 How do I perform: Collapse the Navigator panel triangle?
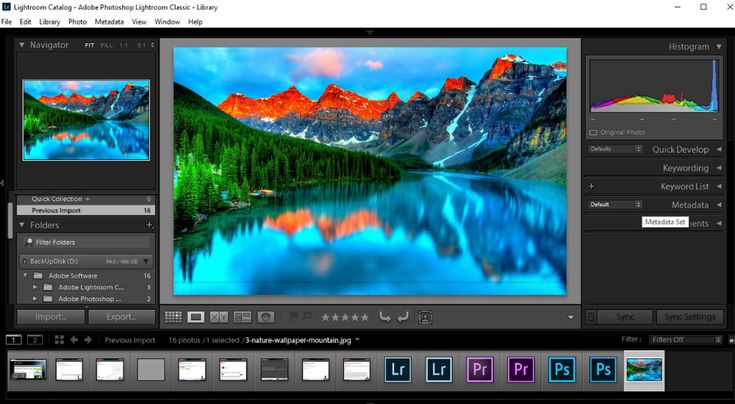(x=21, y=45)
